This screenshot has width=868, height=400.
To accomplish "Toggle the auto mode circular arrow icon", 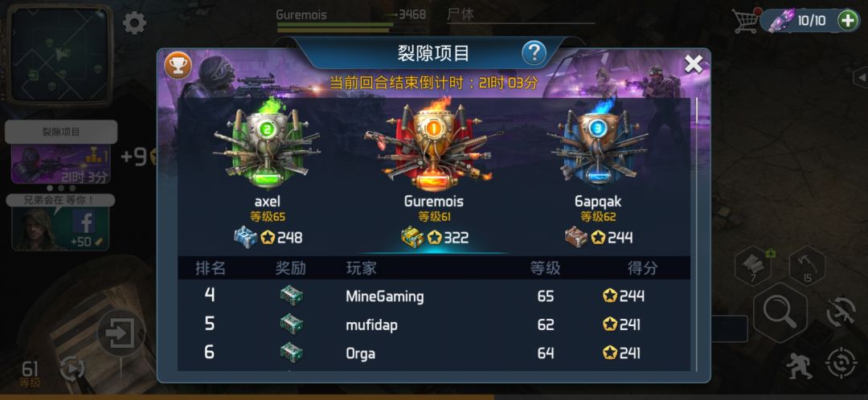I will point(72,369).
